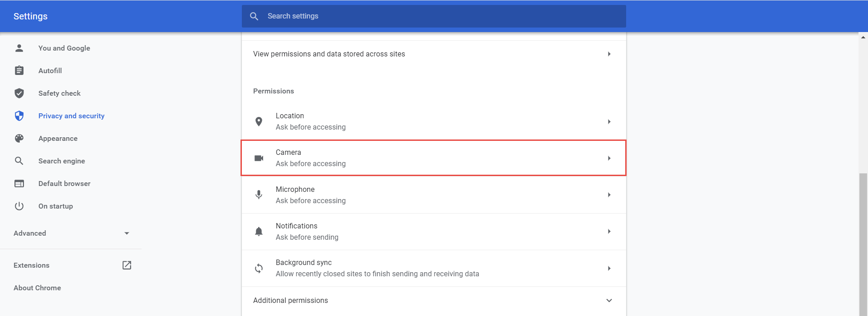Select Safety check in sidebar
The height and width of the screenshot is (316, 868).
pos(59,93)
